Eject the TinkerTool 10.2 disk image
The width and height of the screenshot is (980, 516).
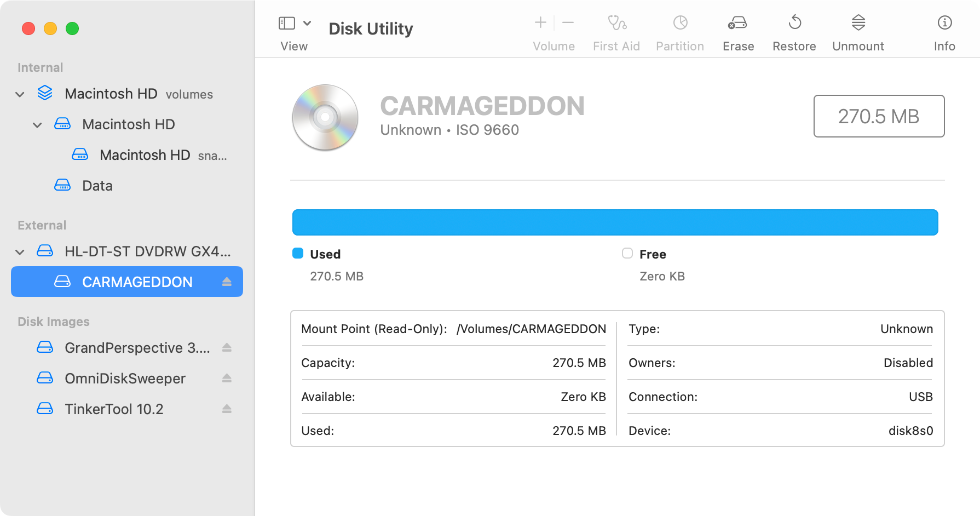tap(227, 409)
